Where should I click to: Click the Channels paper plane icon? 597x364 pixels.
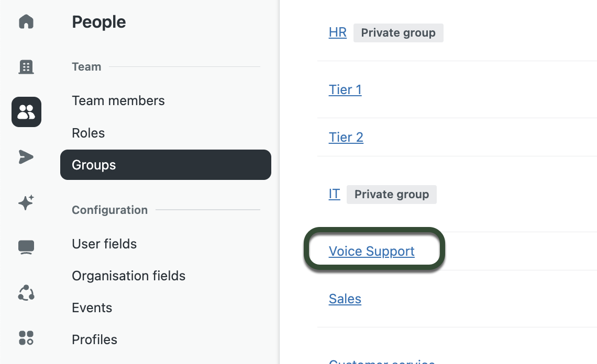(x=26, y=156)
